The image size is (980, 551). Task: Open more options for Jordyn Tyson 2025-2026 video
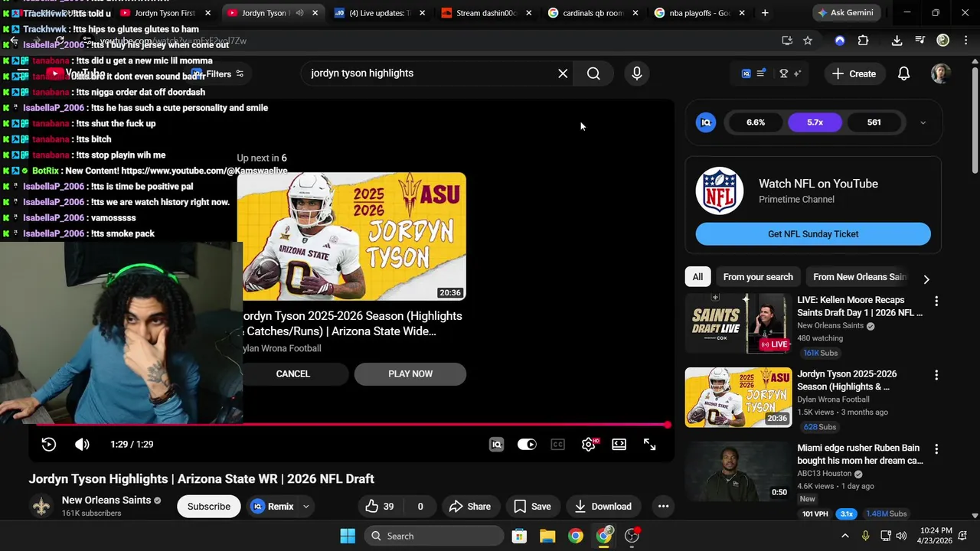pyautogui.click(x=936, y=375)
